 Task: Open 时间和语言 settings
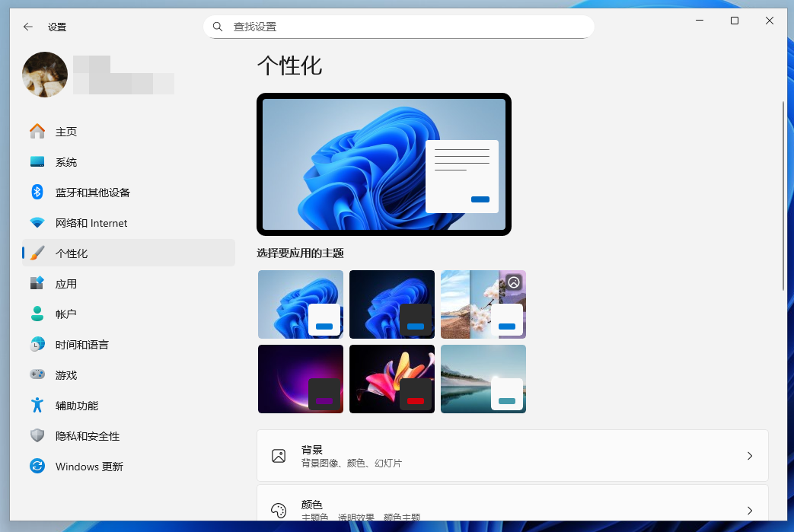(x=129, y=344)
